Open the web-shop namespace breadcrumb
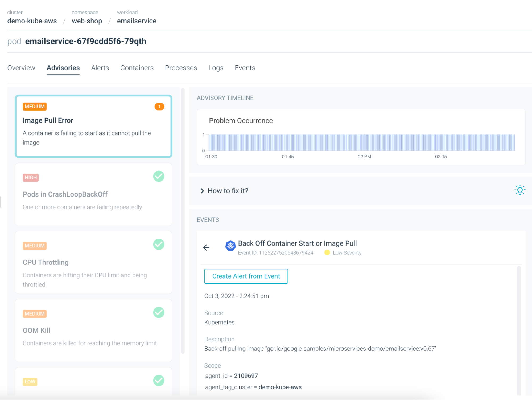532x400 pixels. (87, 21)
